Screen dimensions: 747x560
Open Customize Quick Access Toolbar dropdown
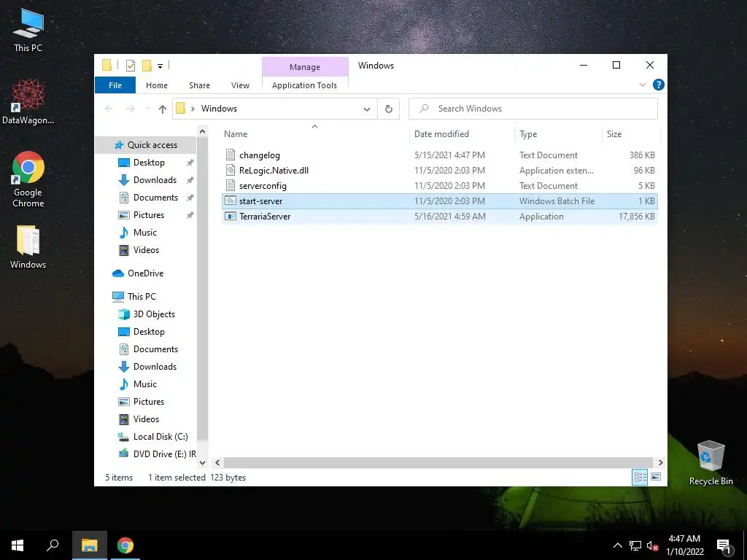tap(160, 66)
